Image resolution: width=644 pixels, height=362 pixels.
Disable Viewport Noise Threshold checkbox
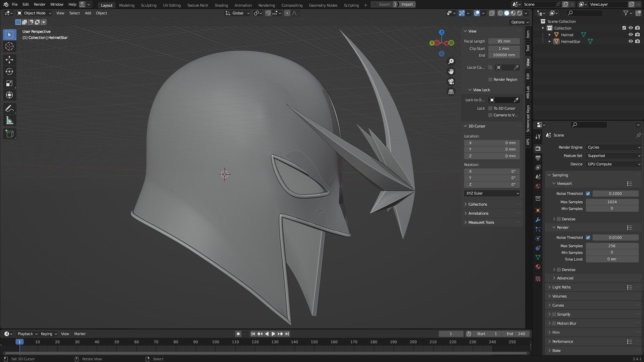click(588, 194)
